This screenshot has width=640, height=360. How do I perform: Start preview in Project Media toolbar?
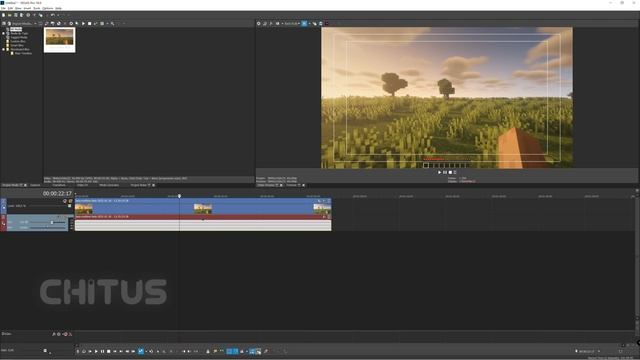click(83, 24)
